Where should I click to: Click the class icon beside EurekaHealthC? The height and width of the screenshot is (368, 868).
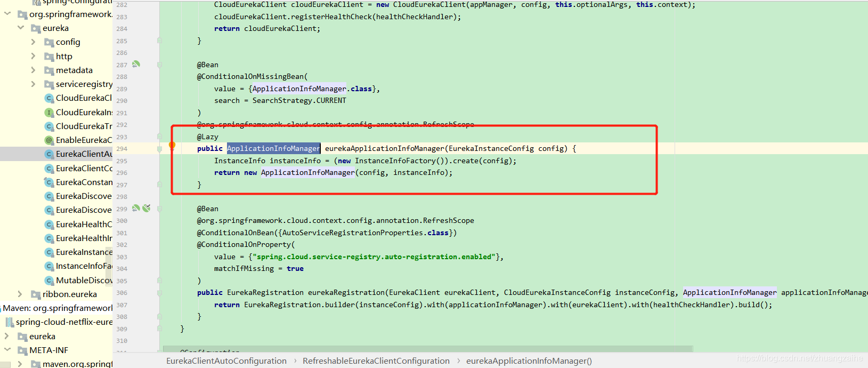49,225
